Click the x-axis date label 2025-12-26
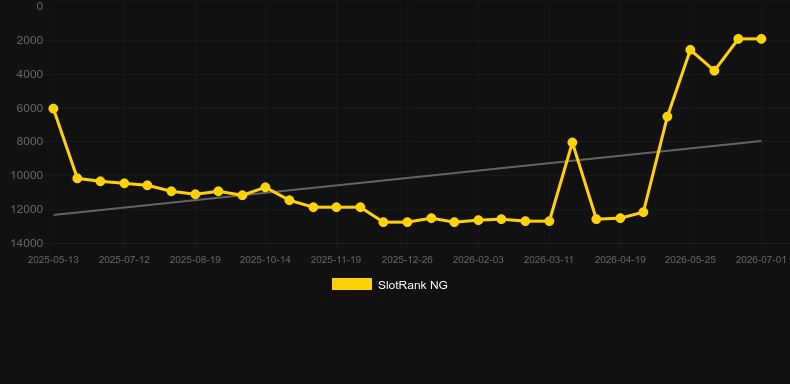Viewport: 790px width, 384px height. 407,260
